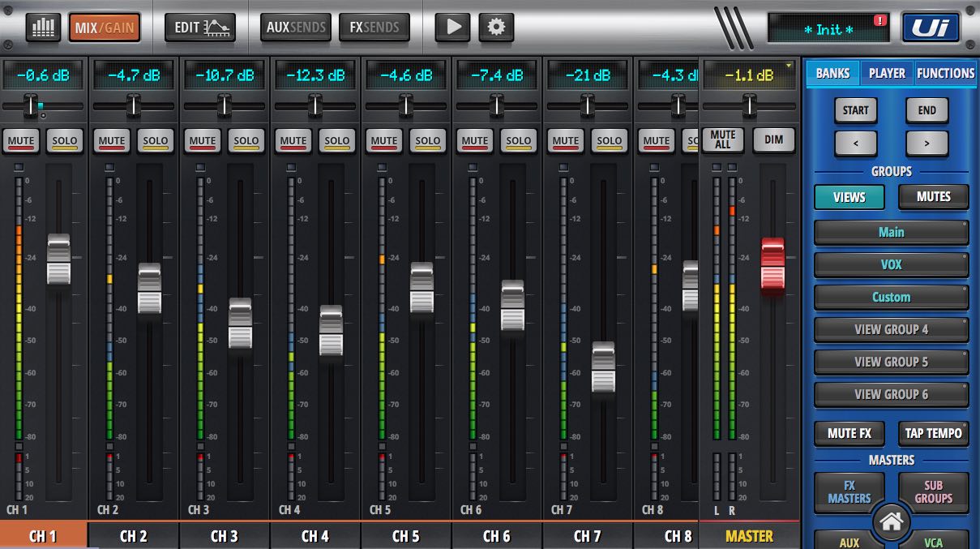Start playback with the play button
The width and height of the screenshot is (980, 549).
pos(453,28)
